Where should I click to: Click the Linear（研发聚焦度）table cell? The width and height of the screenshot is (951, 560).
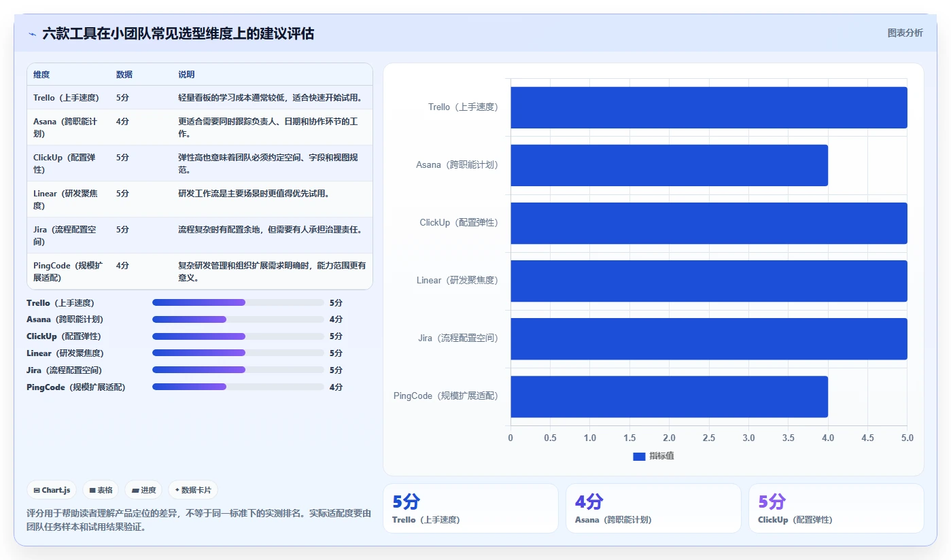pos(68,200)
